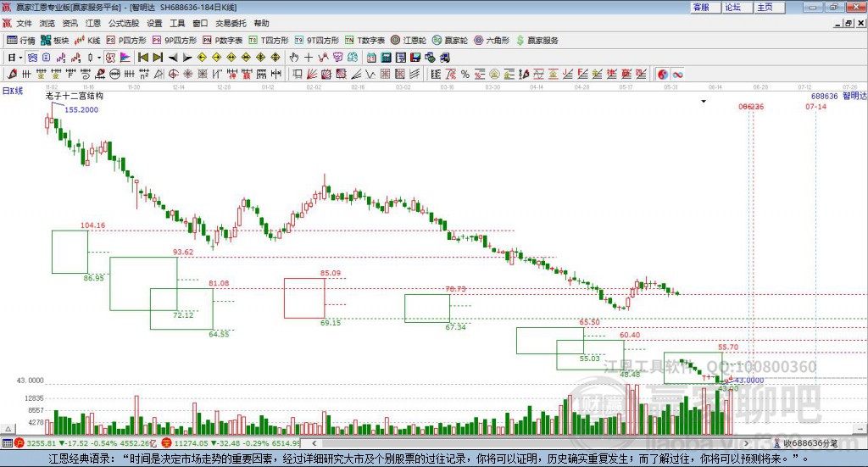The width and height of the screenshot is (868, 467).
Task: Toggle the pink flag chart icon
Action: 125,58
